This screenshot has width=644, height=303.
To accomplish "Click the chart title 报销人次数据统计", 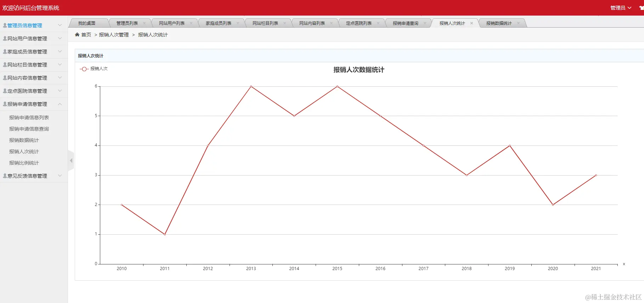I will 359,70.
